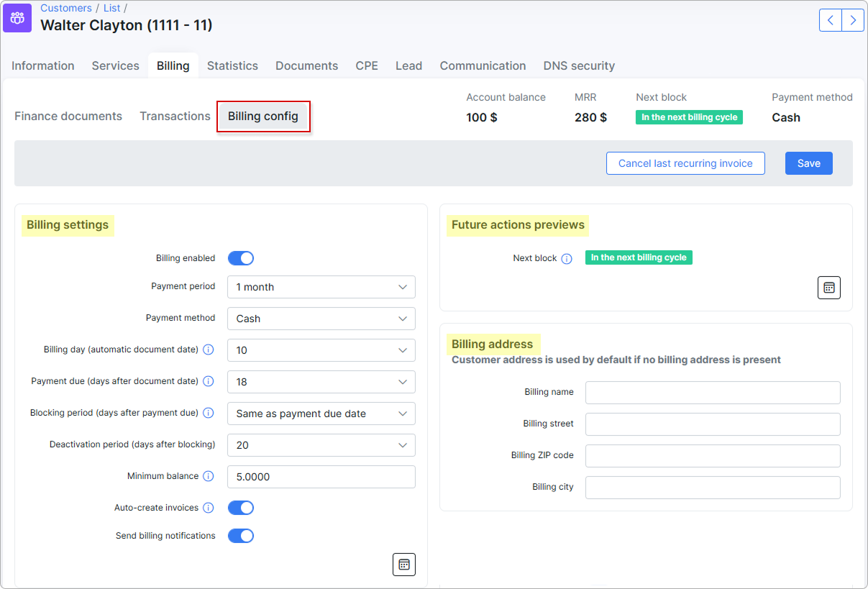The image size is (868, 589).
Task: Click header 'In the next billing cycle' badge
Action: click(x=689, y=117)
